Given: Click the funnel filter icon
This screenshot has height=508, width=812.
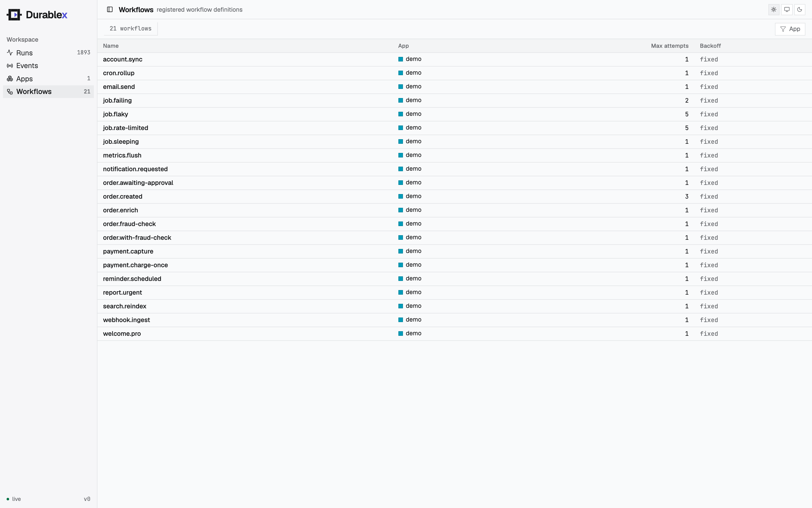Looking at the screenshot, I should tap(783, 29).
